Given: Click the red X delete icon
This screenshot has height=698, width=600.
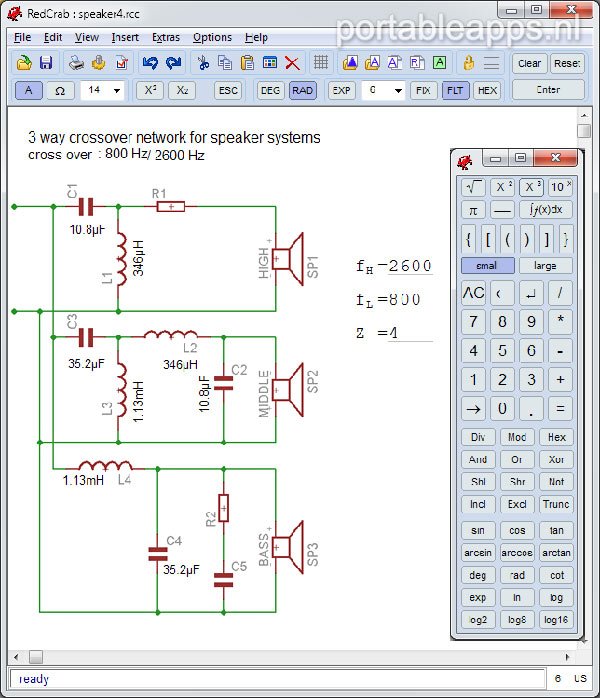Looking at the screenshot, I should [292, 63].
